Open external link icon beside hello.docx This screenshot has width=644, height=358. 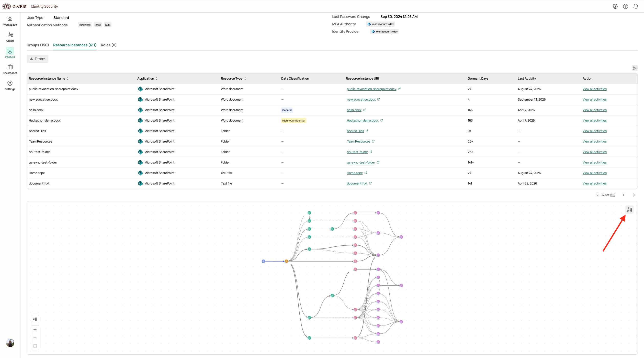(365, 110)
